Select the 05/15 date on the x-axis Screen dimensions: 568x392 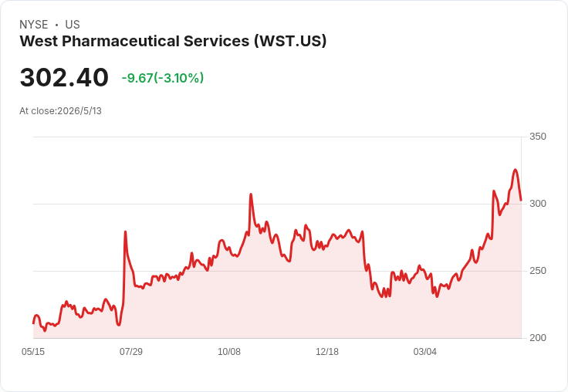33,351
